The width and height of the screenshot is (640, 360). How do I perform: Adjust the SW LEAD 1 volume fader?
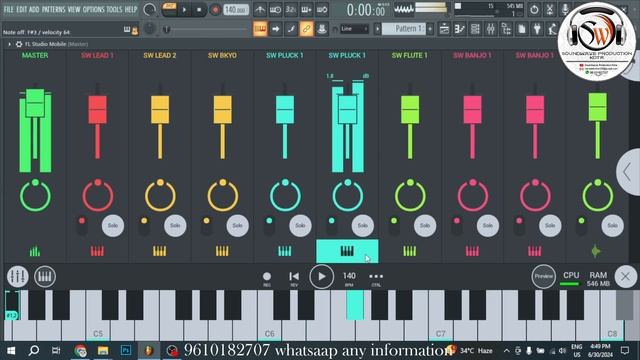pyautogui.click(x=98, y=109)
